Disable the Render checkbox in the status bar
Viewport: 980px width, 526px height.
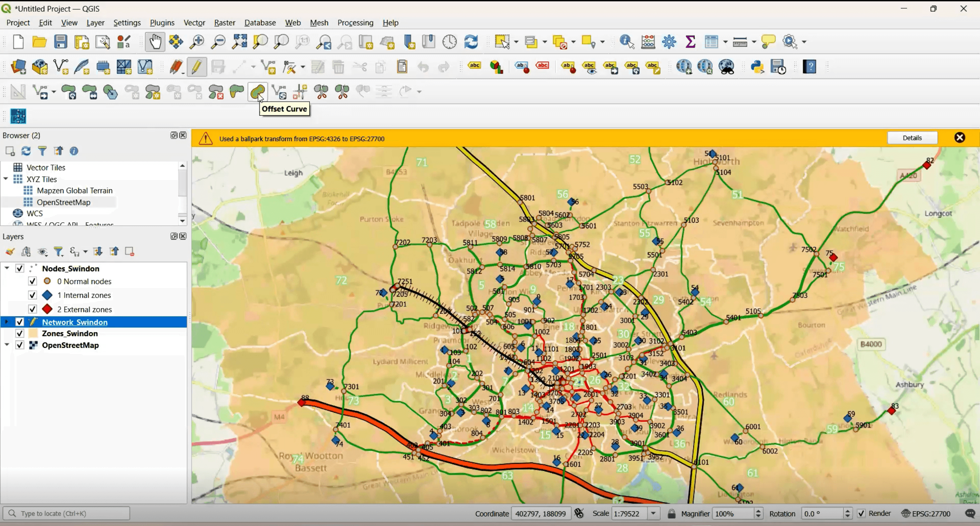[862, 513]
